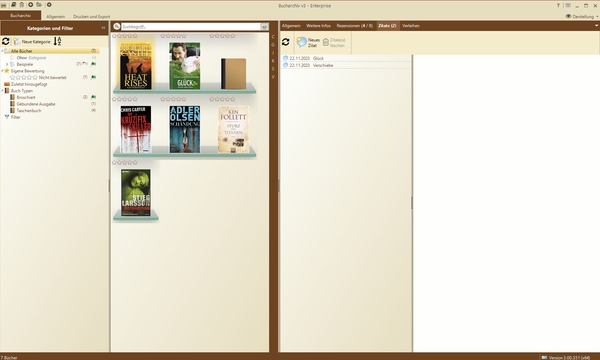600x360 pixels.
Task: Open the Verleihen tab
Action: tap(411, 26)
